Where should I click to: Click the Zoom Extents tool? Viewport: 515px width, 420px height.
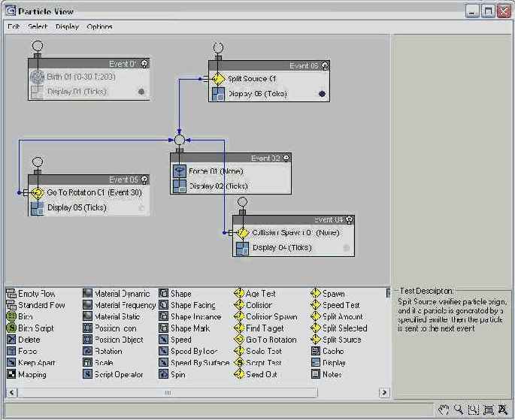[489, 409]
